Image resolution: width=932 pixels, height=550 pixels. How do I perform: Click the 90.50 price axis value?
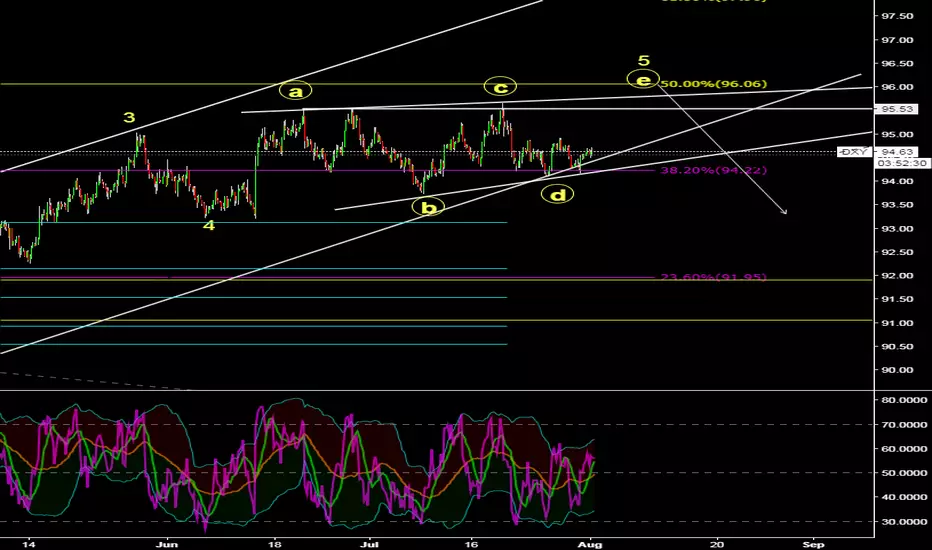point(897,347)
